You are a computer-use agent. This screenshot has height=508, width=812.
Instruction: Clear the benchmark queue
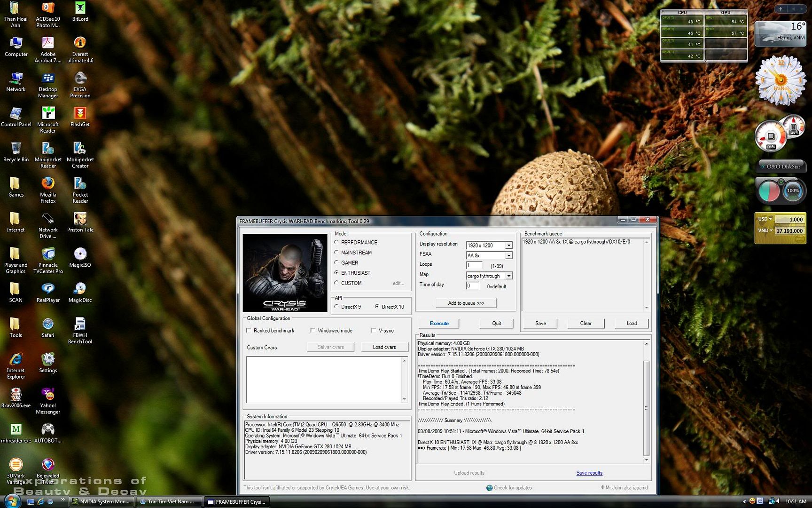pyautogui.click(x=586, y=324)
